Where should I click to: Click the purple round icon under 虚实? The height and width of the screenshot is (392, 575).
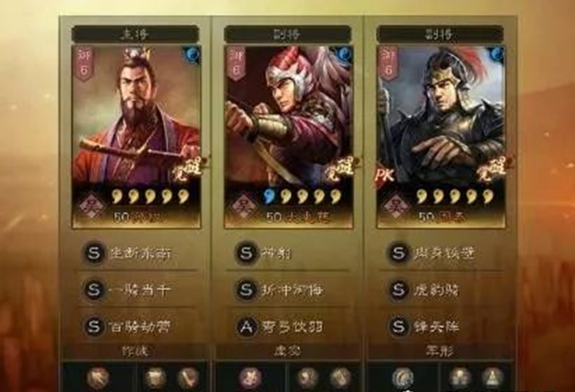(x=251, y=378)
